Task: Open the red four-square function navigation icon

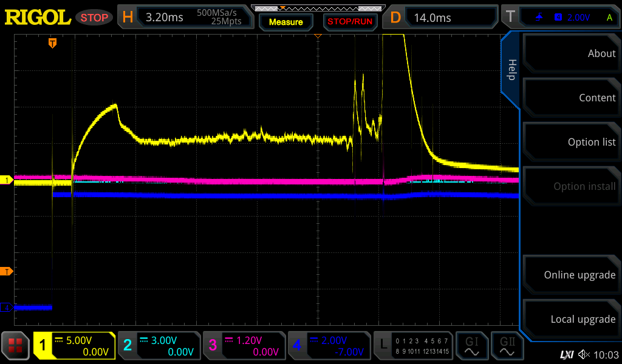Action: 15,346
